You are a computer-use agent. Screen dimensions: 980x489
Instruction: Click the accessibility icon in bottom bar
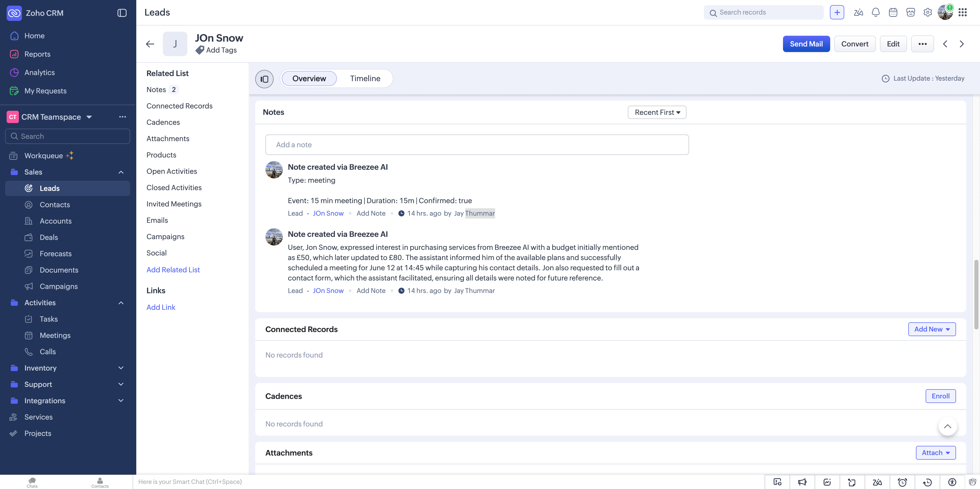click(952, 482)
